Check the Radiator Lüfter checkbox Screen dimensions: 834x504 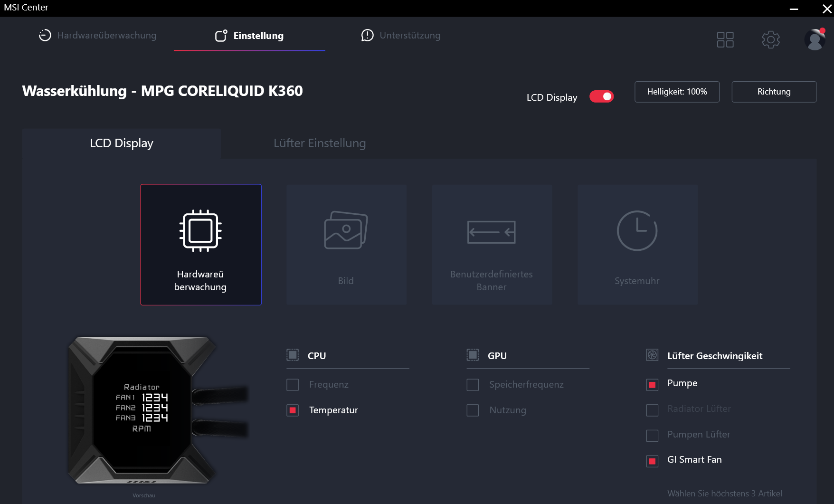click(x=653, y=410)
